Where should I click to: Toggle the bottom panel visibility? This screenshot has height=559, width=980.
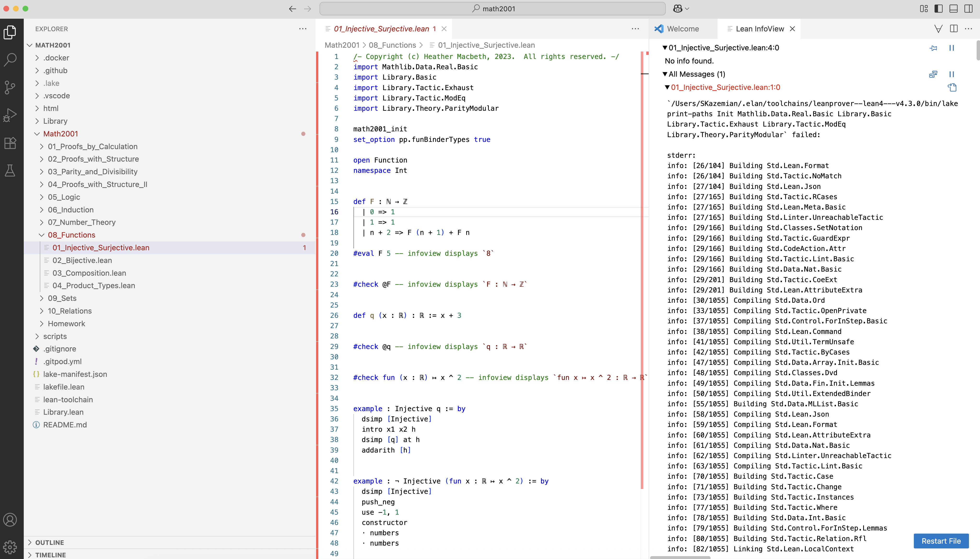(x=953, y=8)
